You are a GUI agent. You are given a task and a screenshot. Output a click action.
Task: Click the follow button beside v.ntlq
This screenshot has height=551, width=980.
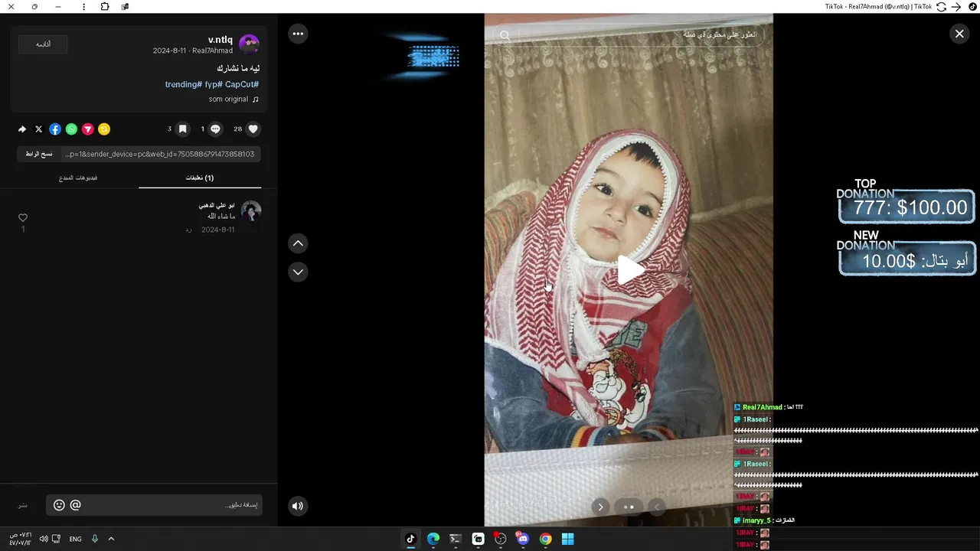[43, 44]
